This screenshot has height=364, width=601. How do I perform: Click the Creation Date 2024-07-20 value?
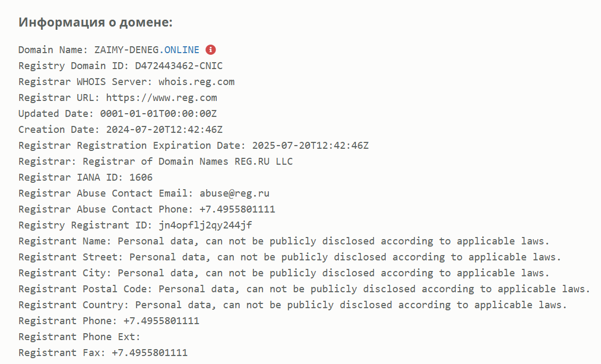tap(164, 130)
